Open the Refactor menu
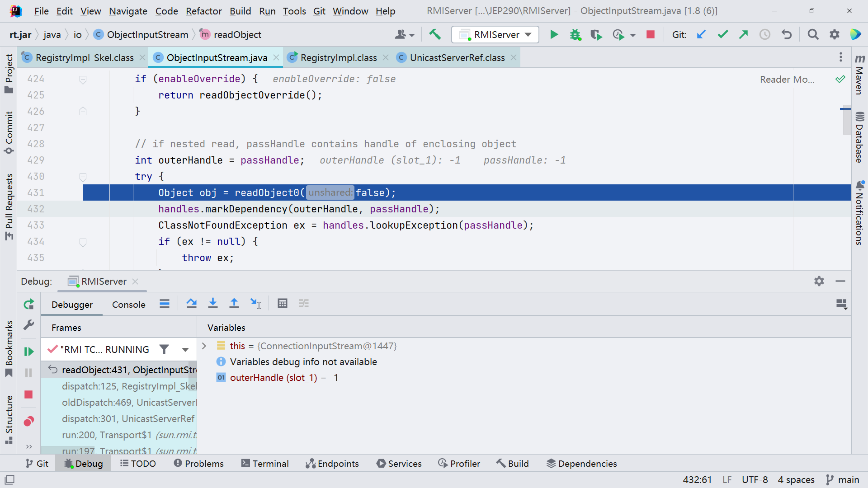The width and height of the screenshot is (868, 488). pyautogui.click(x=203, y=11)
